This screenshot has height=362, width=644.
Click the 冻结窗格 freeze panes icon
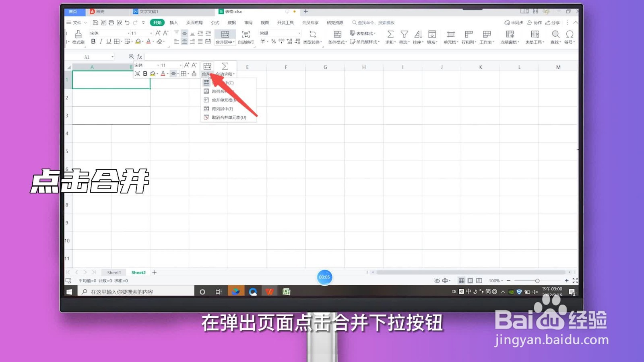(510, 34)
